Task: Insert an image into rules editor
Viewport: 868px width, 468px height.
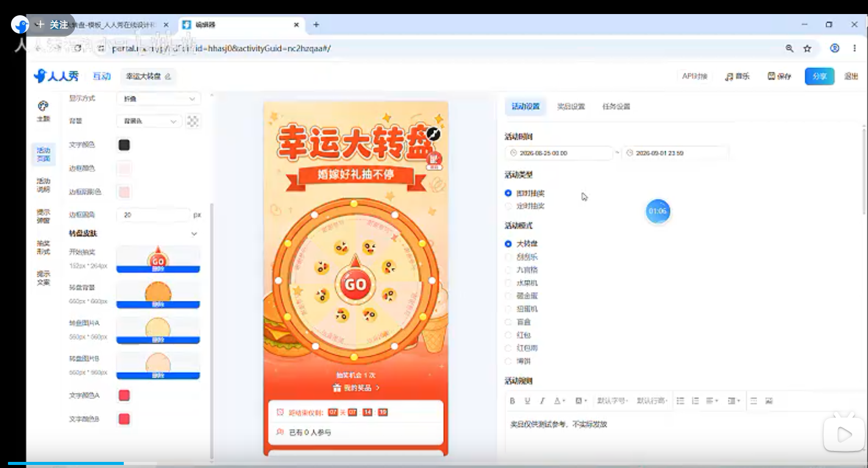Action: click(769, 401)
